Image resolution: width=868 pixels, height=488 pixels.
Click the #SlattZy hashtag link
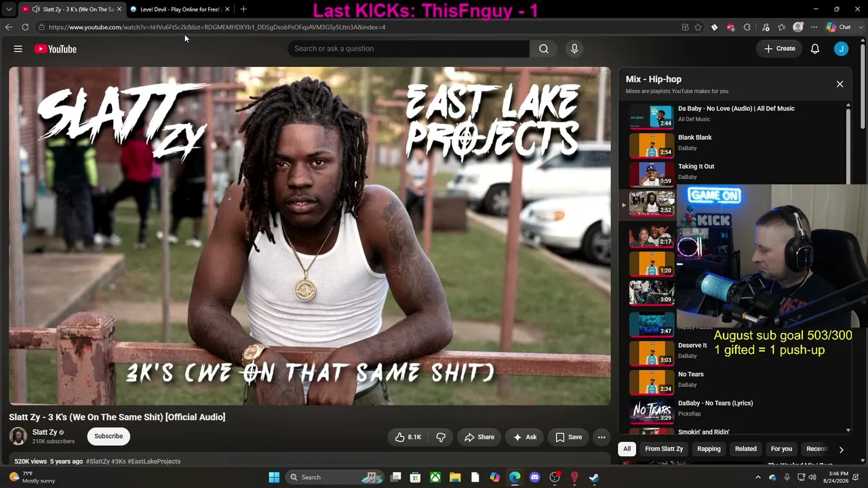click(98, 462)
